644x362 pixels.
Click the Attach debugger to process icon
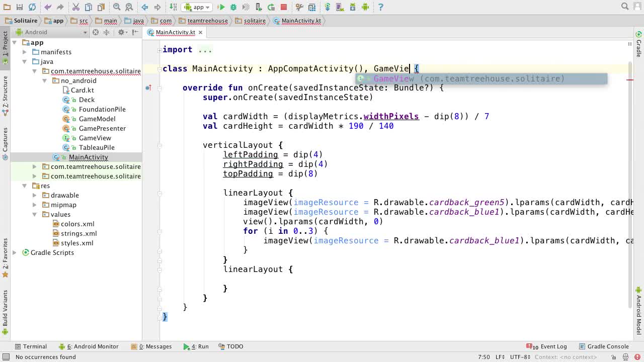[259, 7]
